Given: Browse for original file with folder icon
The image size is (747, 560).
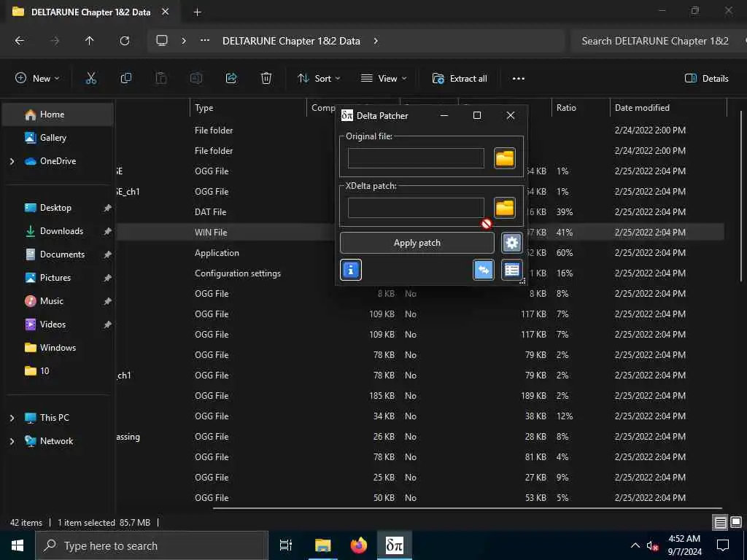Looking at the screenshot, I should [505, 158].
